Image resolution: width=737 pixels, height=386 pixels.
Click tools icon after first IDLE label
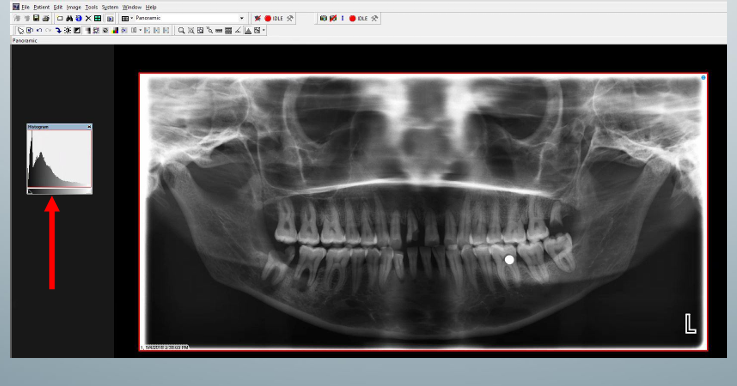pos(290,18)
